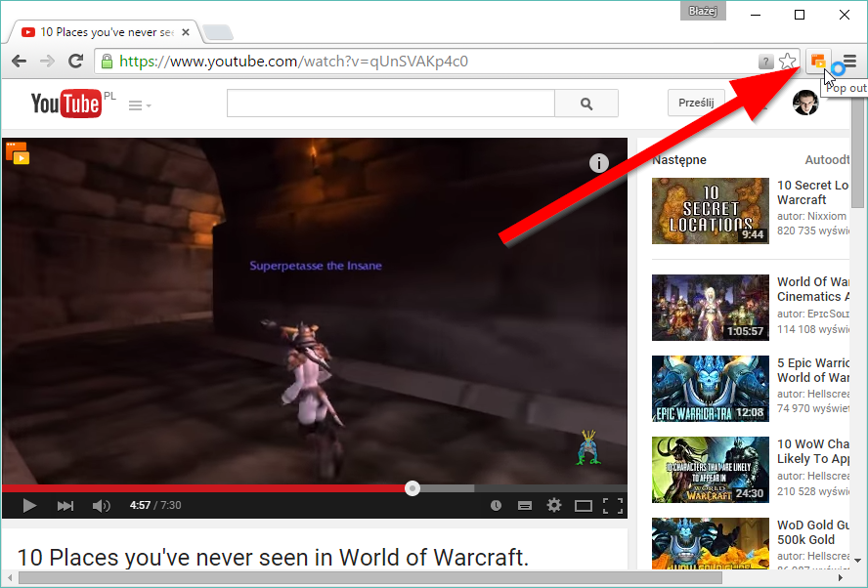This screenshot has width=868, height=588.
Task: Open the 1:05:57 Cinematics video thumbnail
Action: coord(711,308)
